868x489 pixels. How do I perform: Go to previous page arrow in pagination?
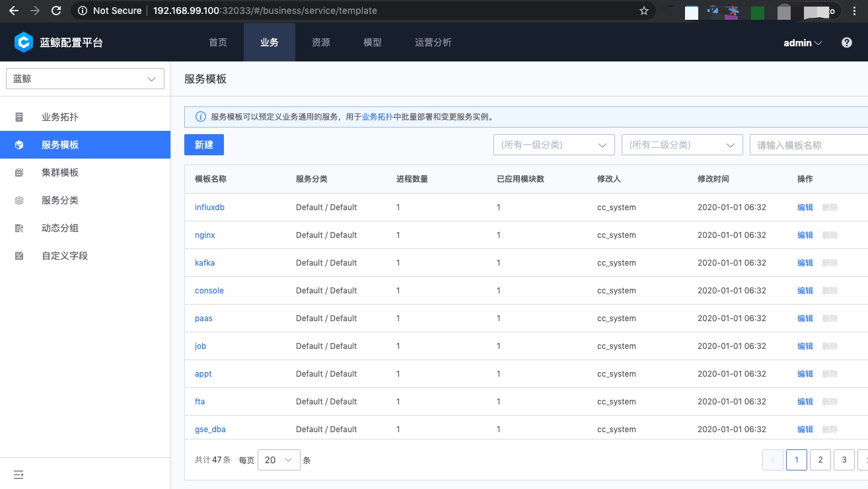[773, 460]
